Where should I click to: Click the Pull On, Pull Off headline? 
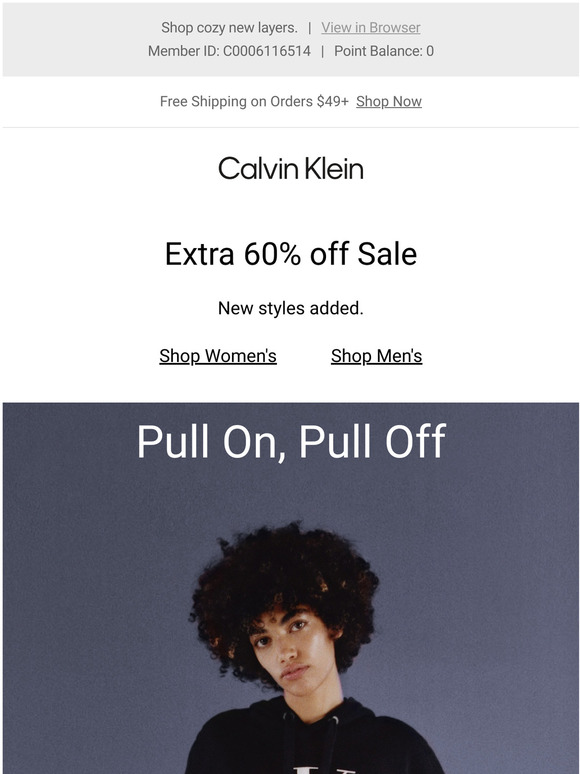click(291, 441)
